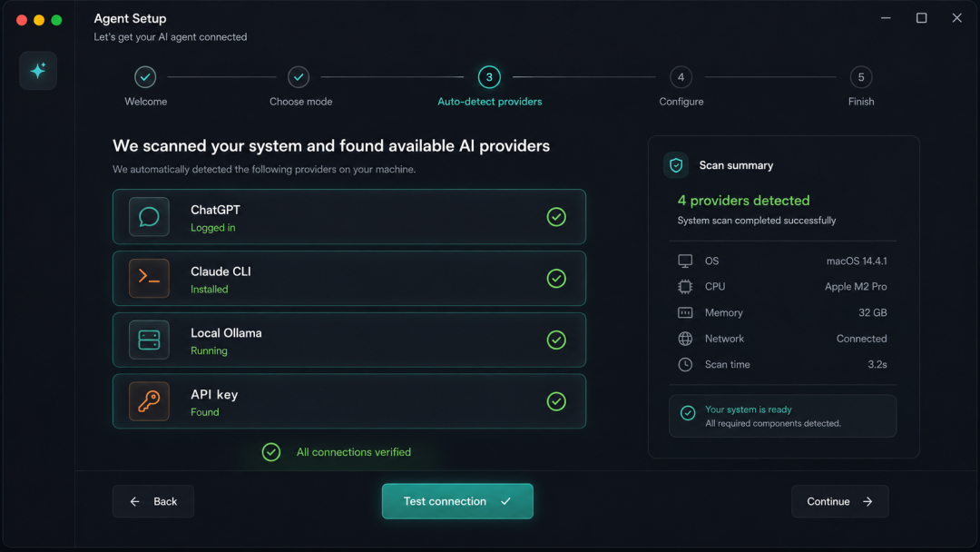980x552 pixels.
Task: Click the Memory module icon
Action: click(685, 312)
